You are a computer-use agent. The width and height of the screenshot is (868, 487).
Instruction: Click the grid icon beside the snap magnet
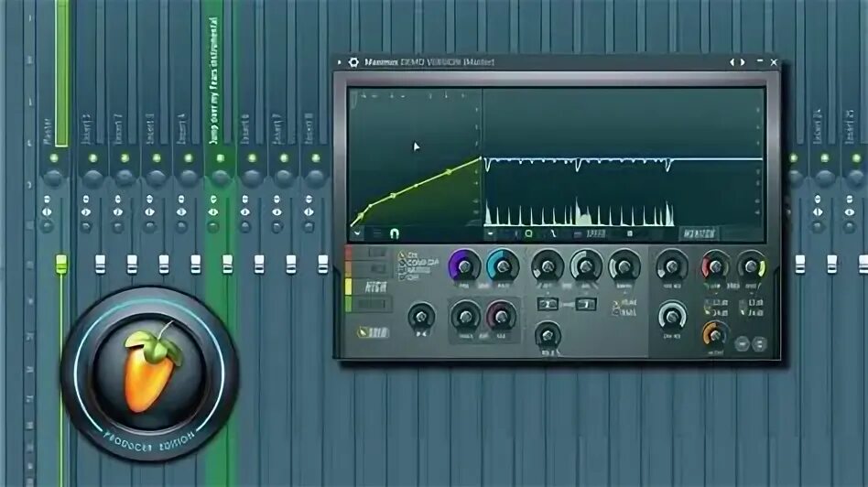[x=377, y=233]
